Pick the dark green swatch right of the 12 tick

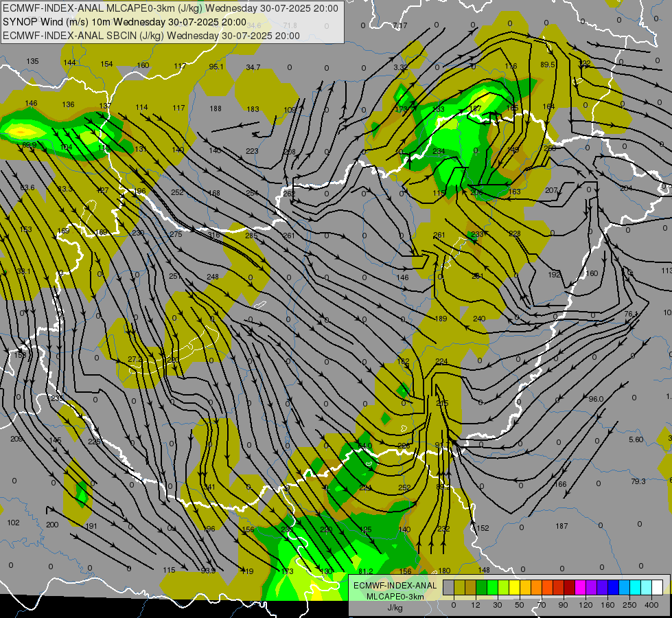coord(481,588)
